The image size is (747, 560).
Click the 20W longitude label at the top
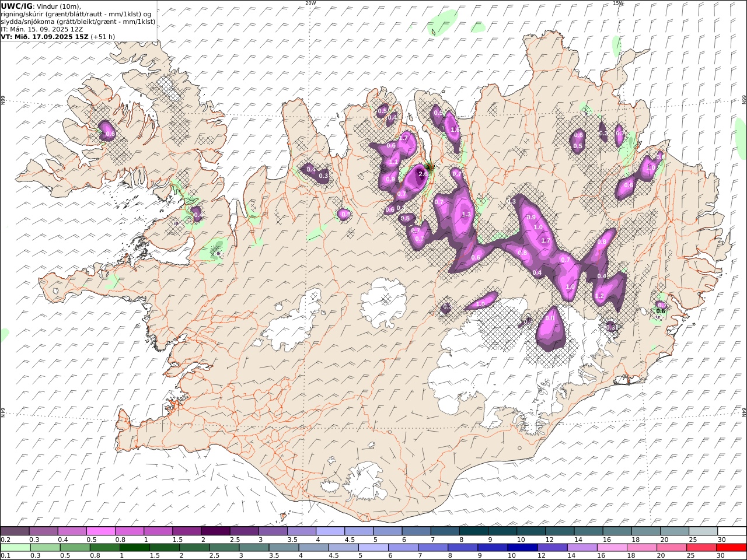click(310, 3)
